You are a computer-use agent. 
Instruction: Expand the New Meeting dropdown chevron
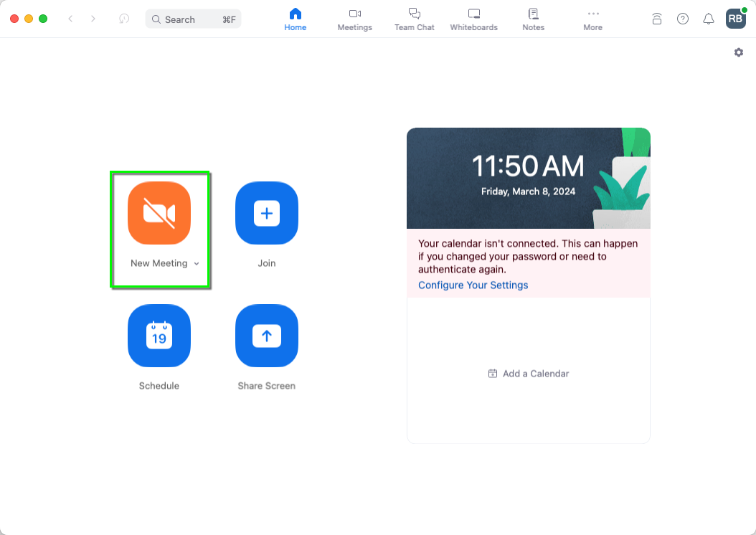(197, 264)
